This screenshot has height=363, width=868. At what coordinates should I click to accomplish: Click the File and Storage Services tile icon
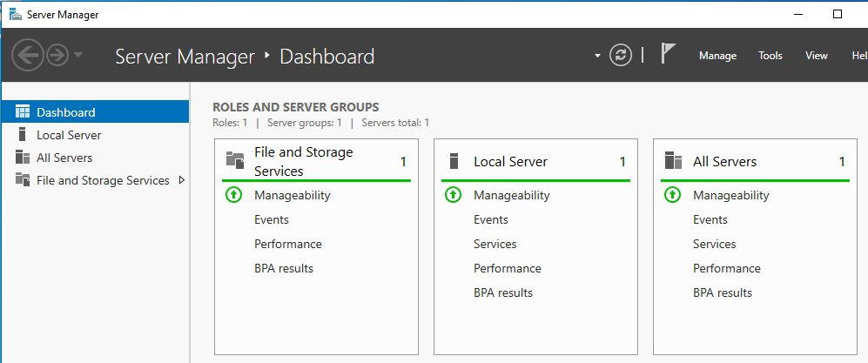pos(235,160)
